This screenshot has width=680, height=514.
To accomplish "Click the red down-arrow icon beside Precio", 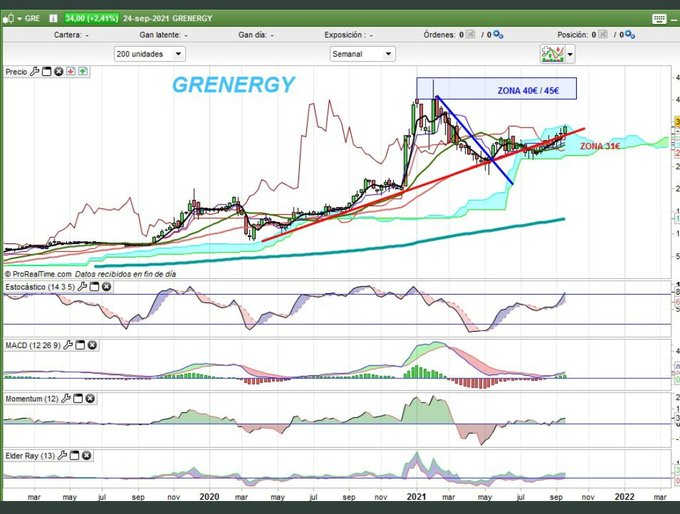I will (x=71, y=72).
